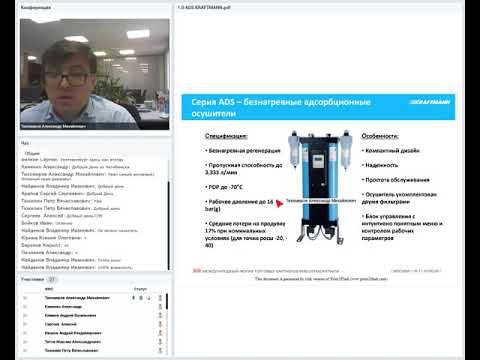Click slide heading Особенности:
Viewport: 480px width, 360px height.
(x=380, y=136)
